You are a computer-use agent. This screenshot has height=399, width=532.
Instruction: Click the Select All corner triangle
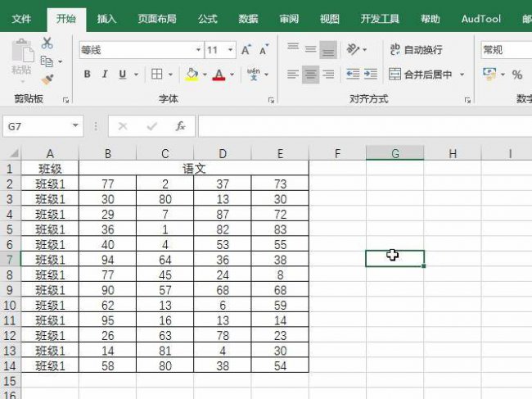(x=14, y=153)
